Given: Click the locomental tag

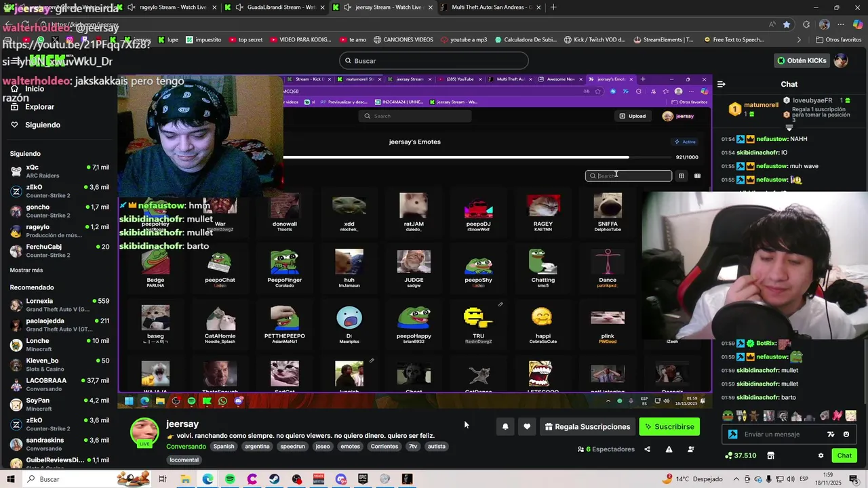Looking at the screenshot, I should coord(184,460).
